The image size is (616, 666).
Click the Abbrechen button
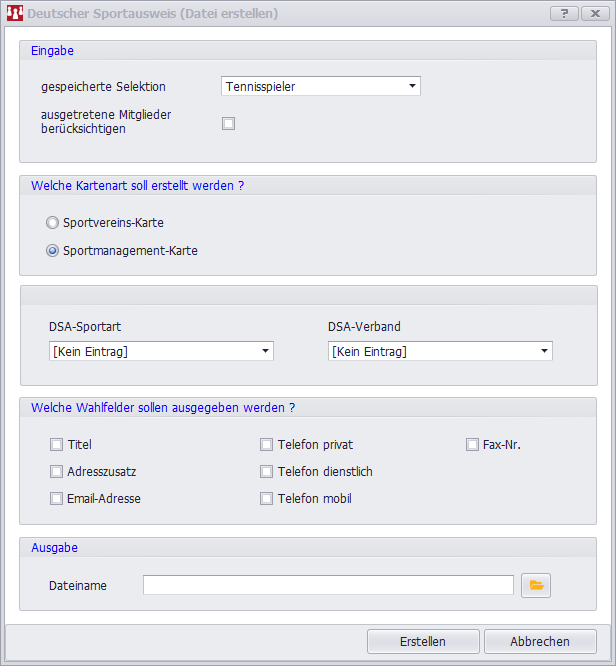[540, 642]
